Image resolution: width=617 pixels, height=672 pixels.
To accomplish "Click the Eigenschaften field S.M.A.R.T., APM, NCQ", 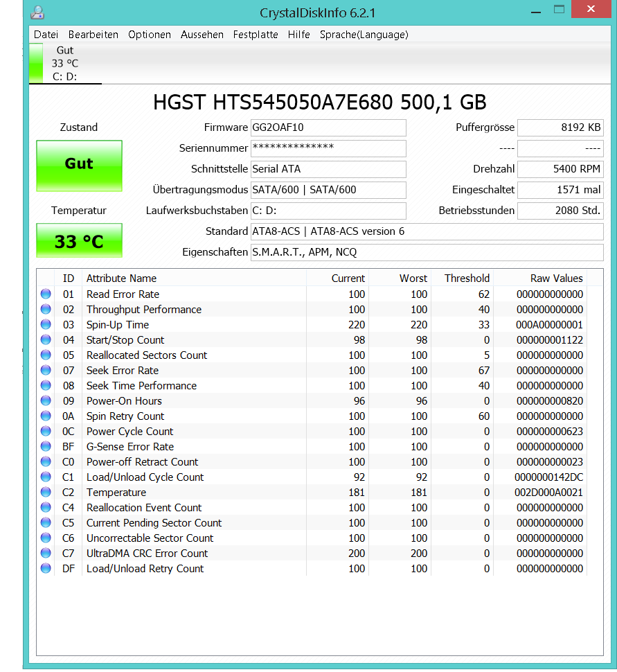I will 427,252.
